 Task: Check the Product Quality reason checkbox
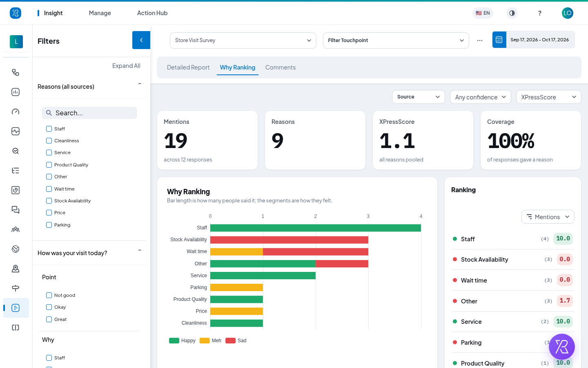(x=49, y=165)
